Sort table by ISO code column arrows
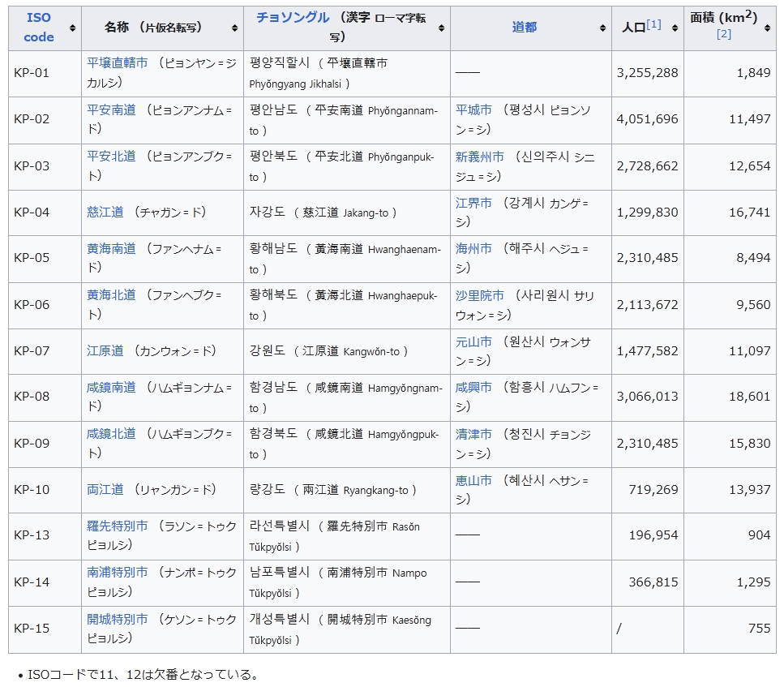 (72, 28)
